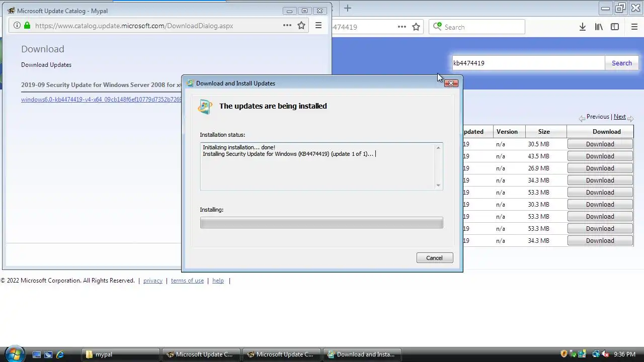The height and width of the screenshot is (362, 644).
Task: Open the help link in the footer
Action: [218, 281]
